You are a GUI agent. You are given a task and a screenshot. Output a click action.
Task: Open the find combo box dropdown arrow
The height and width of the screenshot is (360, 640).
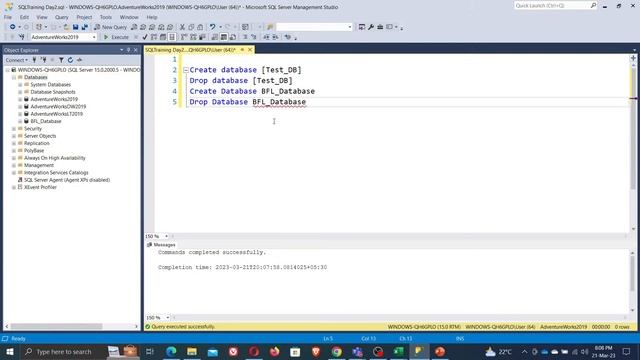point(349,27)
